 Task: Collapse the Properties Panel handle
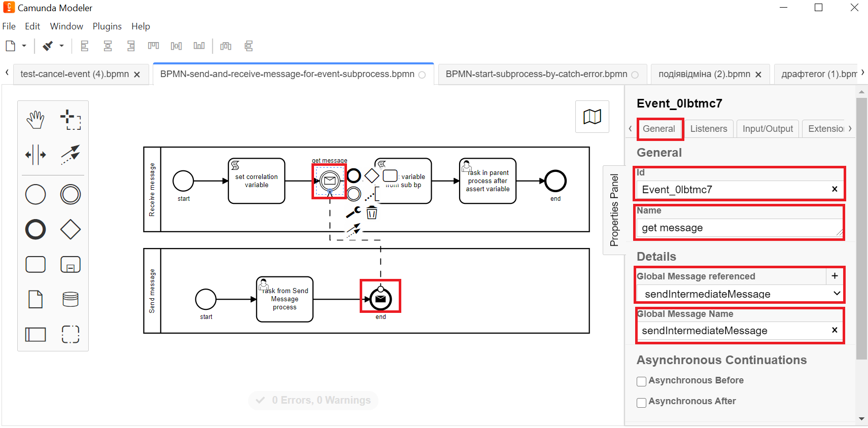pos(614,210)
